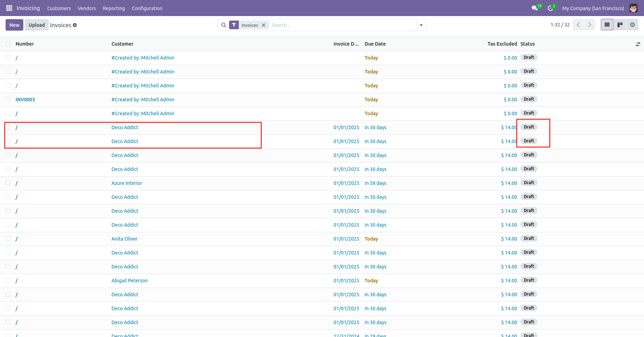The height and width of the screenshot is (337, 644).
Task: Switch to list view
Action: (607, 25)
